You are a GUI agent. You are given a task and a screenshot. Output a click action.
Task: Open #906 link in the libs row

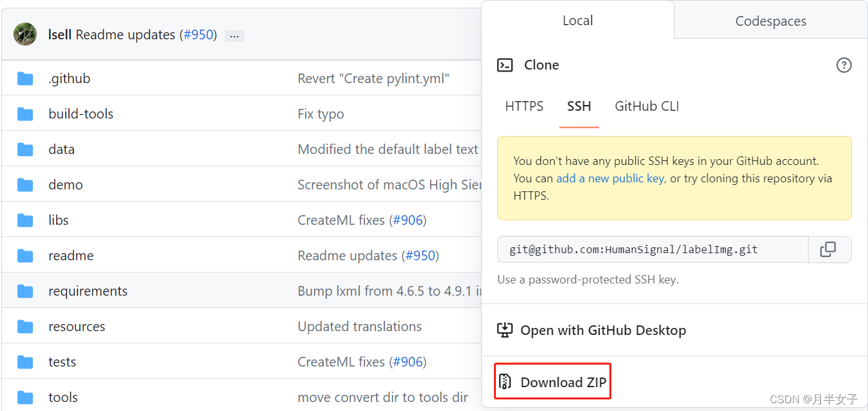tap(408, 220)
